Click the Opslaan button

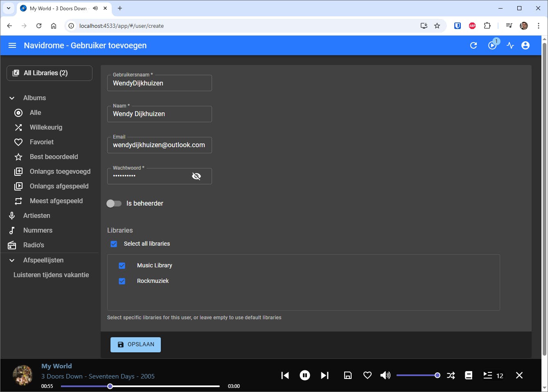[135, 345]
